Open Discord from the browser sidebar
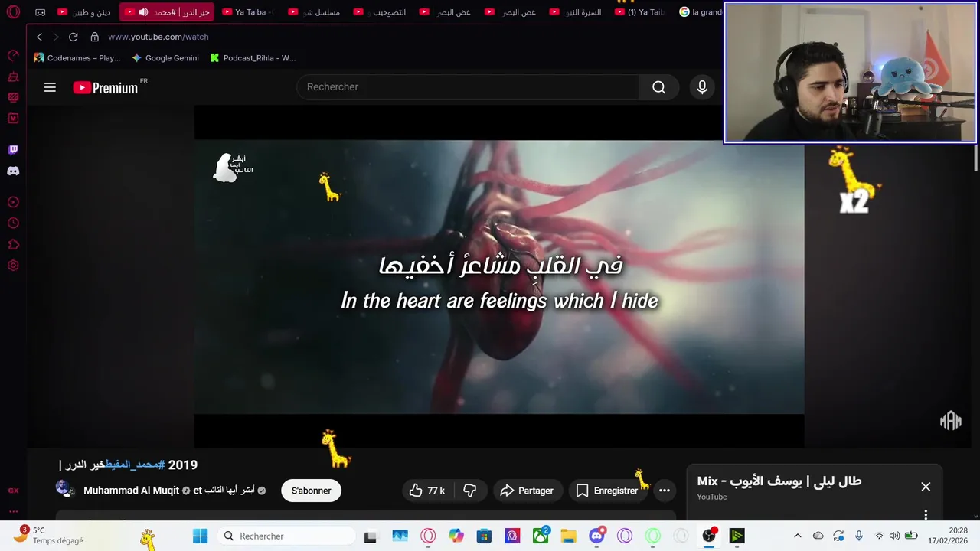 pos(13,171)
